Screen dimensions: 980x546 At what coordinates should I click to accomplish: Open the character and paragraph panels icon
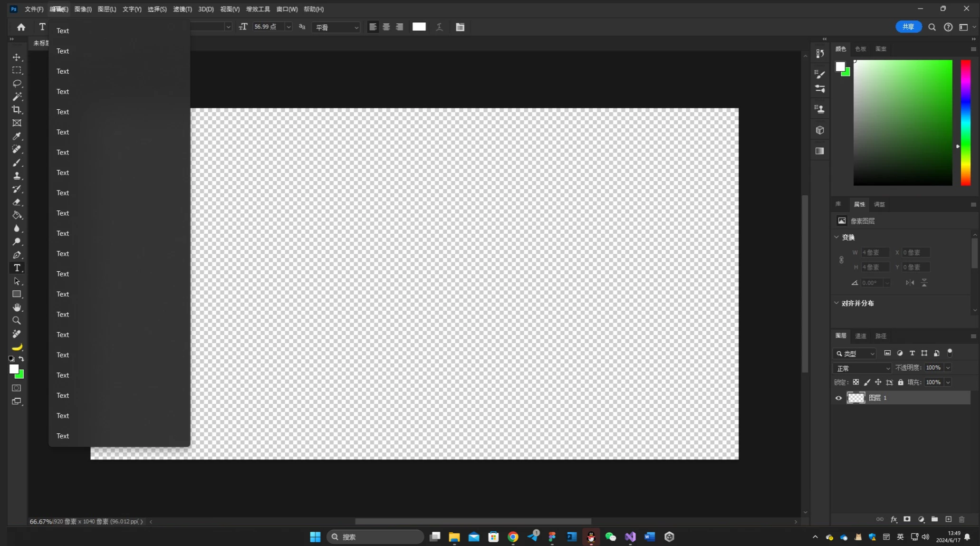coord(460,27)
